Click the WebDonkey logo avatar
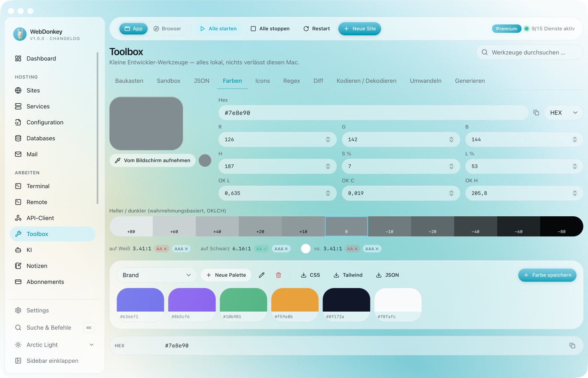 coord(20,34)
